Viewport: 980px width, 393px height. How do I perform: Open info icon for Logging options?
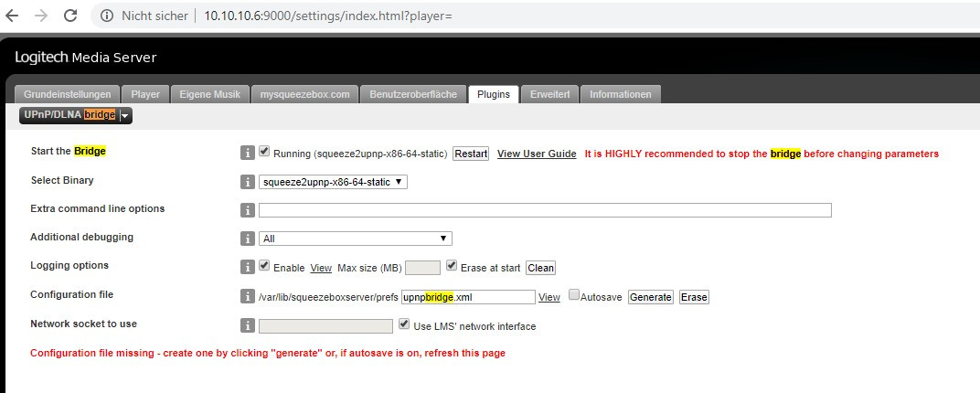point(248,267)
